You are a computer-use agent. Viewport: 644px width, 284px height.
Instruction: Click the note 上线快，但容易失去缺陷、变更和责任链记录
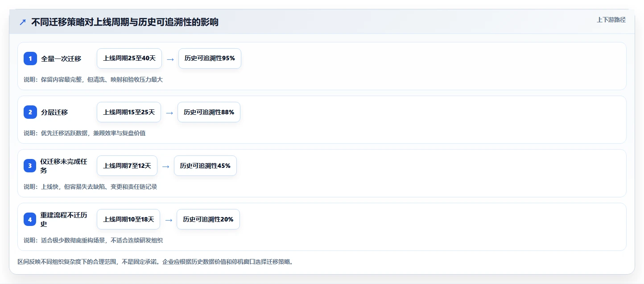coord(99,187)
